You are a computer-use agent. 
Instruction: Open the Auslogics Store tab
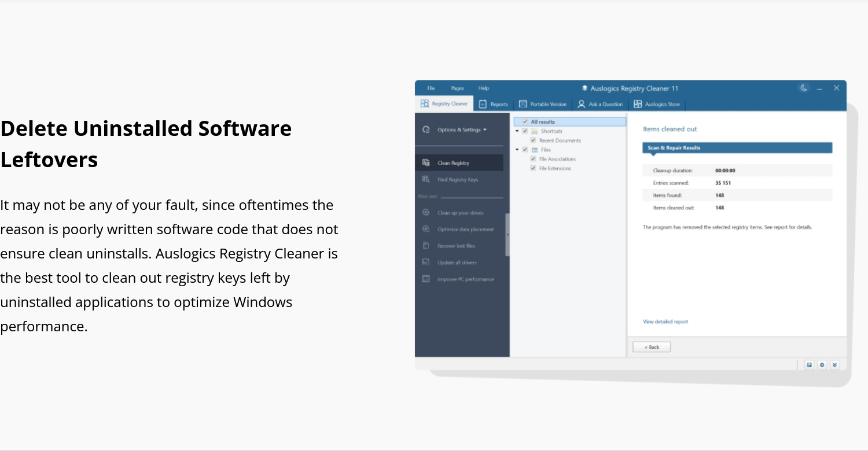point(657,104)
